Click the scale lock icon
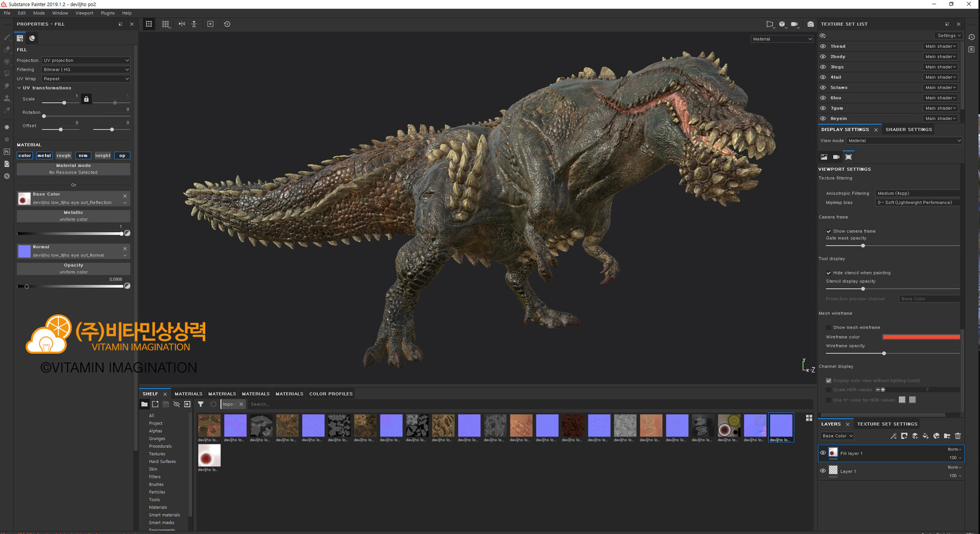Viewport: 980px width, 534px height. coord(86,99)
